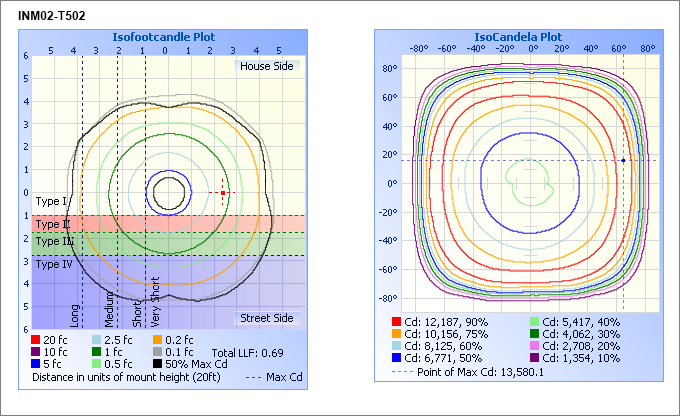Select the orange 0.2 fc legend swatch
The height and width of the screenshot is (416, 680).
tap(158, 341)
